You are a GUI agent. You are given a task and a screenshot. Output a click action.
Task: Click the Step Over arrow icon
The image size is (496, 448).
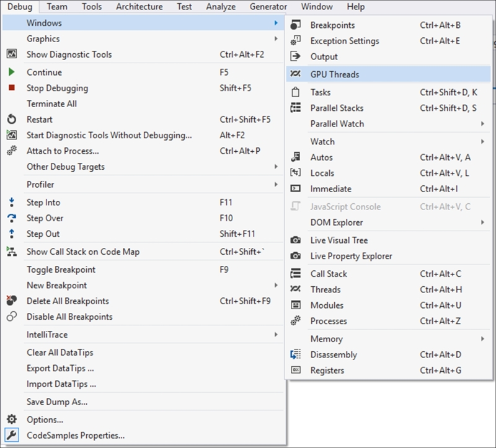[12, 218]
